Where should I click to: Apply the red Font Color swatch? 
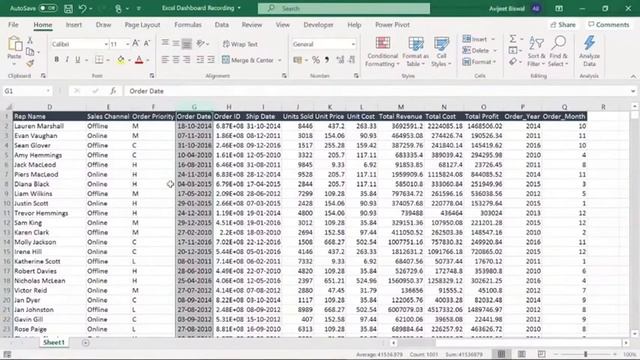(139, 60)
